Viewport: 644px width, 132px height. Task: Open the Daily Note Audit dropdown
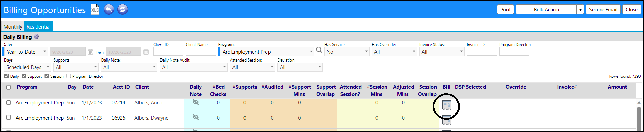(x=194, y=67)
